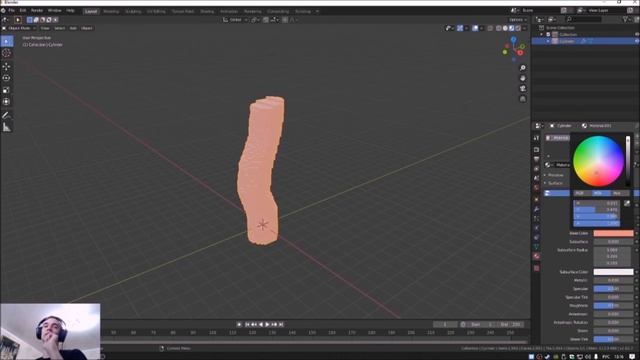Open the Edit menu

(x=23, y=11)
